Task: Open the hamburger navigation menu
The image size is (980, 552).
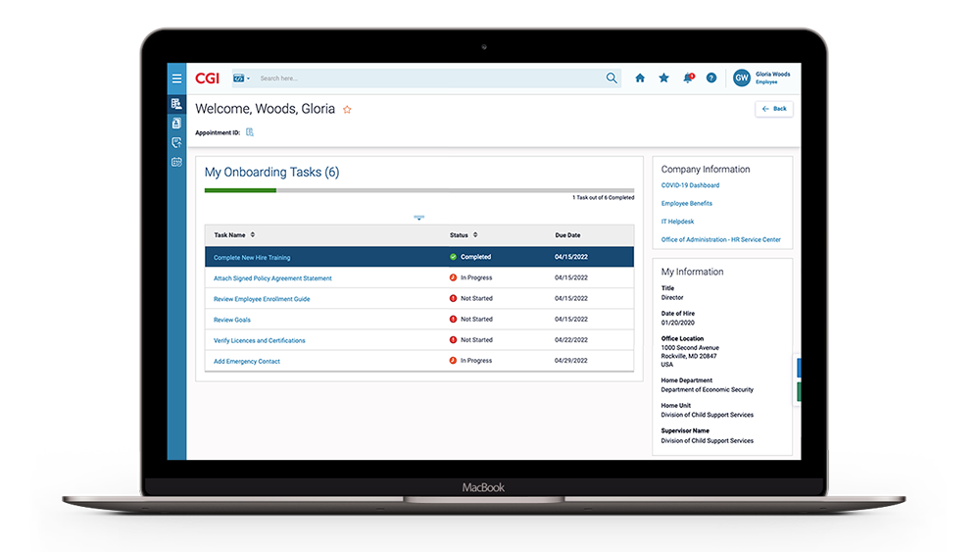Action: [x=176, y=78]
